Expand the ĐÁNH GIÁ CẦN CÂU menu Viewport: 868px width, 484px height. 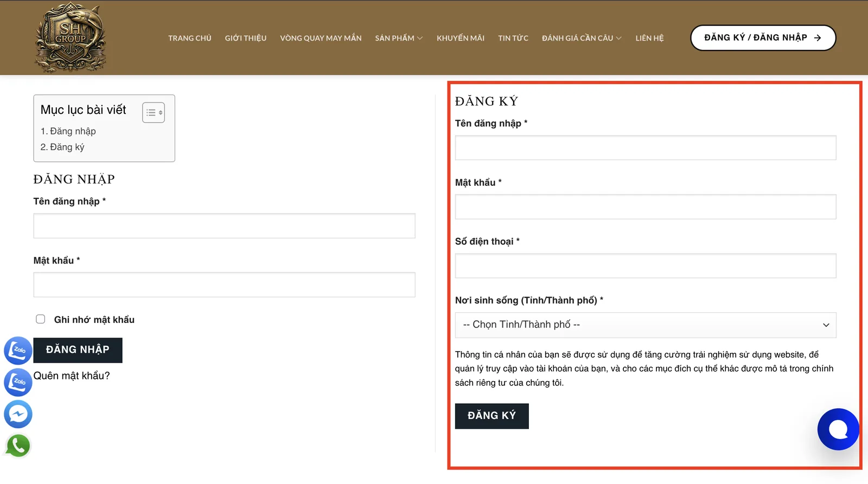click(582, 38)
